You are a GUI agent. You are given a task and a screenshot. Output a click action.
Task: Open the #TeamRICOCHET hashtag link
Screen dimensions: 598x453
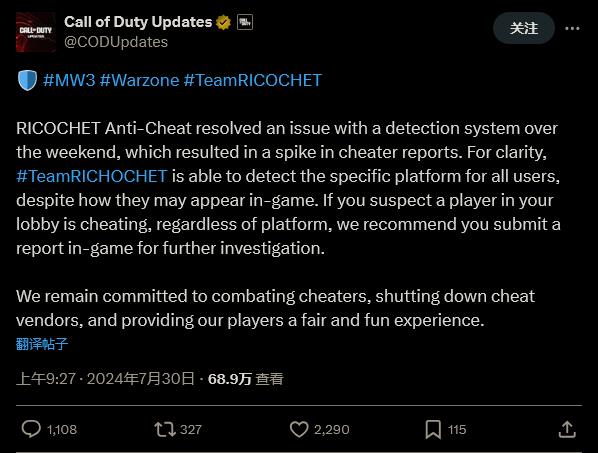(x=252, y=80)
